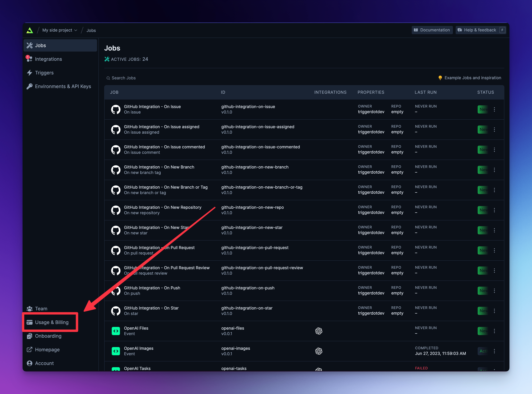
Task: Click the Homepage sidebar item
Action: [47, 349]
